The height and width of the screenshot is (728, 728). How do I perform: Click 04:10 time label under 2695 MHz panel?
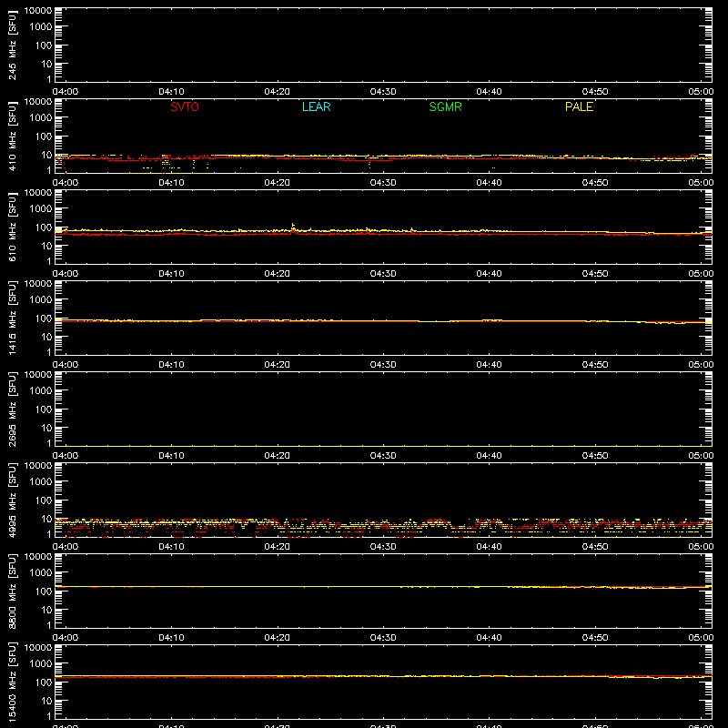[171, 456]
